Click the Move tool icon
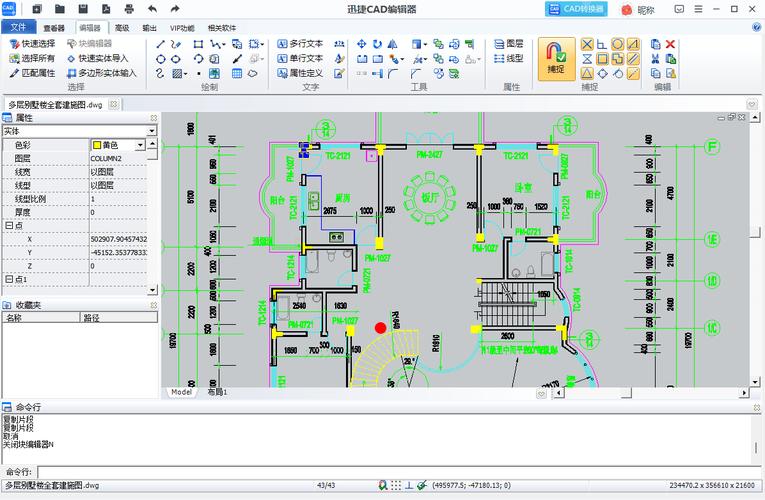Screen dimensions: 765x500 [x=362, y=44]
